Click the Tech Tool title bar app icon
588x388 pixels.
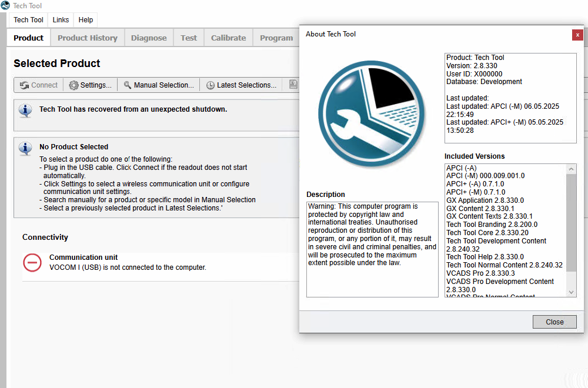coord(5,6)
